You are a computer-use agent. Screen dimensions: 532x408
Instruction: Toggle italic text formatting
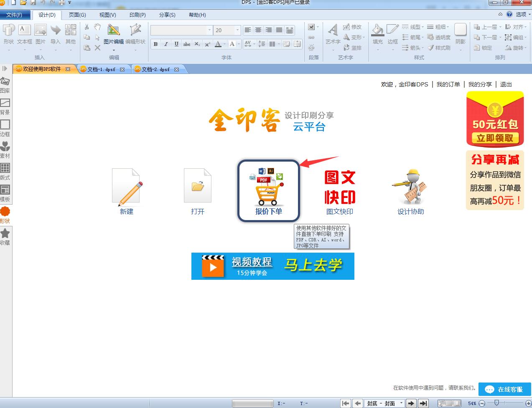[166, 44]
